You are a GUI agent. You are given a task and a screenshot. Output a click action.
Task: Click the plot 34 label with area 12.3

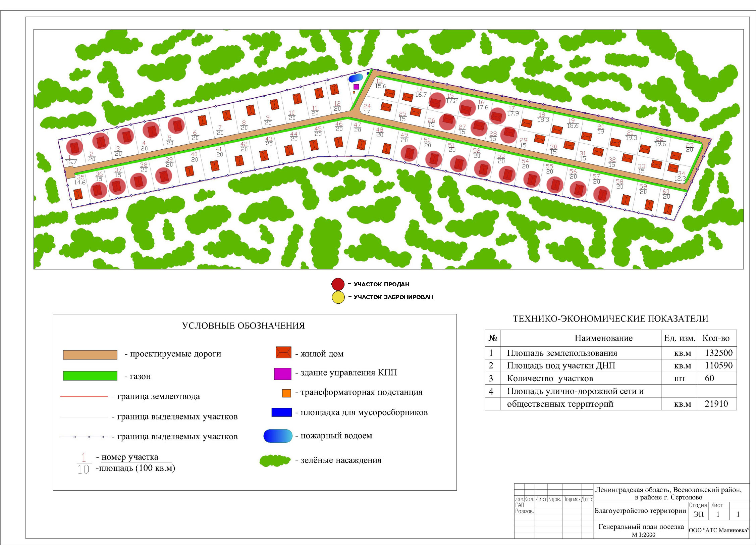point(681,176)
